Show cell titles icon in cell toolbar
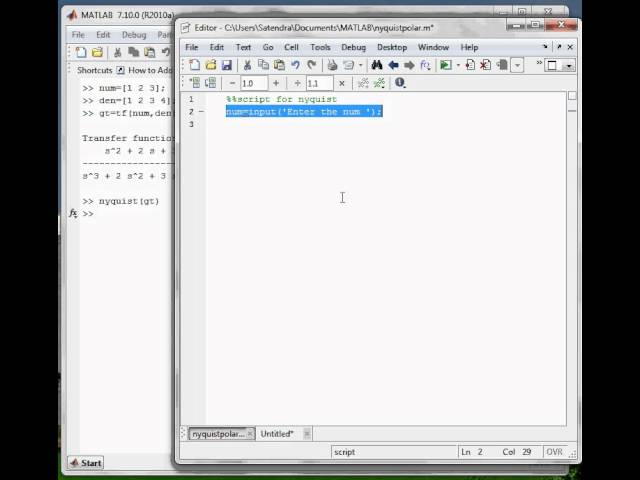 click(x=363, y=83)
